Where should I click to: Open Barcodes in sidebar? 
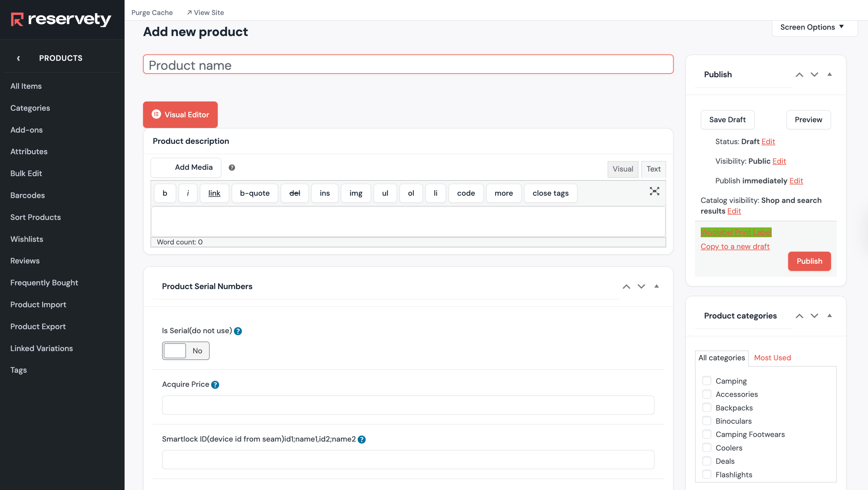(x=27, y=195)
